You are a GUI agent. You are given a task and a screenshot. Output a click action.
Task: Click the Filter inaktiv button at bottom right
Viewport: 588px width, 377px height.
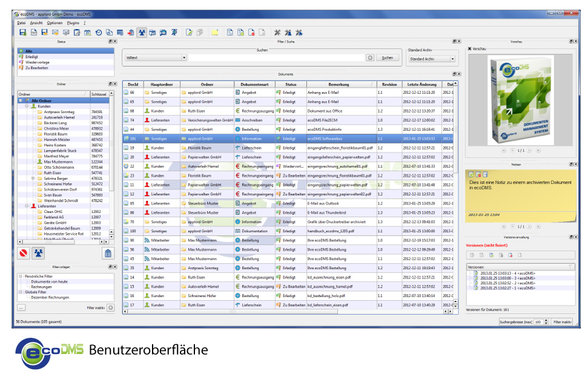tap(562, 322)
